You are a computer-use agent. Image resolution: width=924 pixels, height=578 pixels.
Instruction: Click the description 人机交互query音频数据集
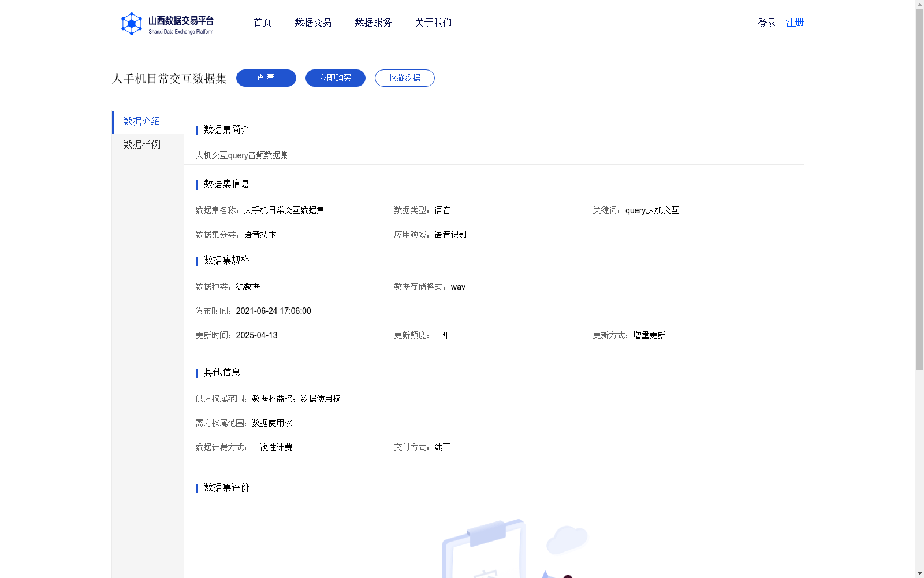tap(242, 155)
